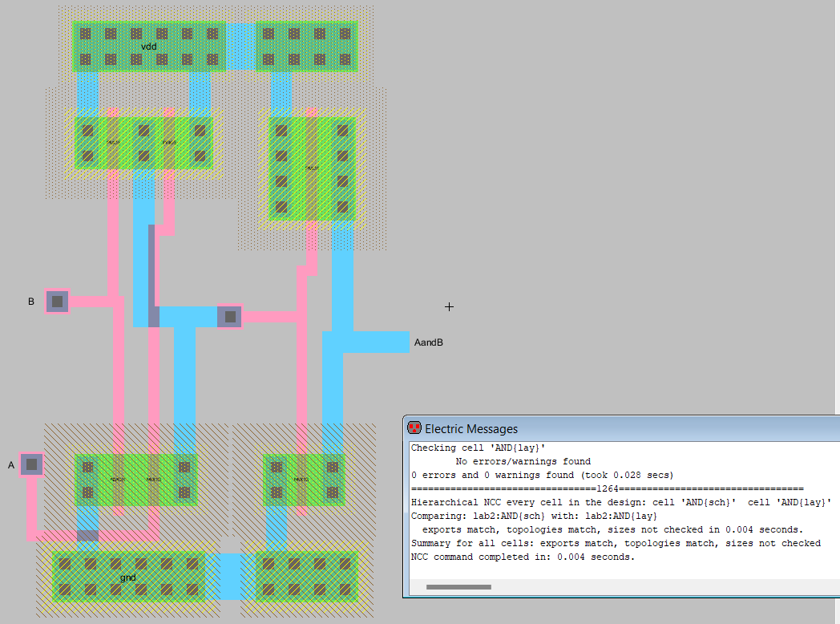Click the 'exports match, topologies match' result line
Viewport: 840px width, 624px height.
click(x=612, y=529)
